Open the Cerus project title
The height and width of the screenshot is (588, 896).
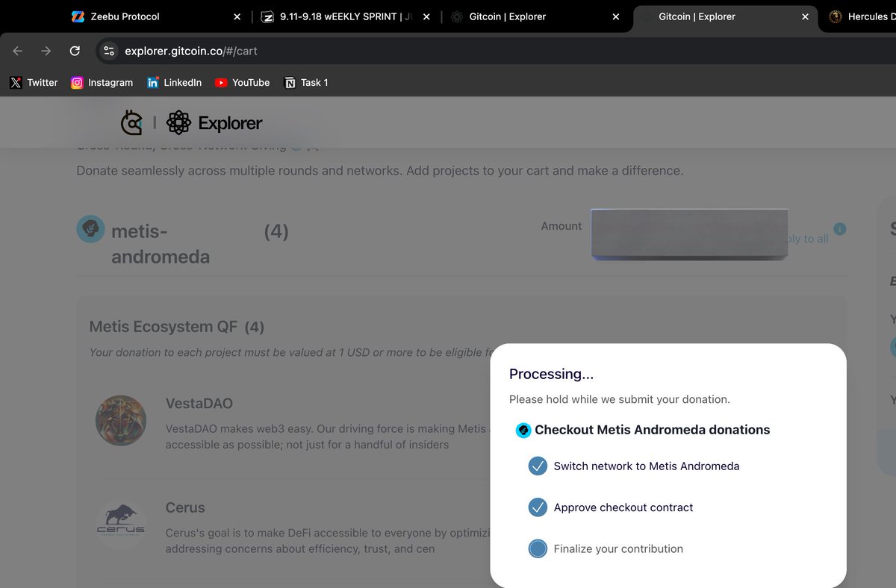[x=185, y=507]
